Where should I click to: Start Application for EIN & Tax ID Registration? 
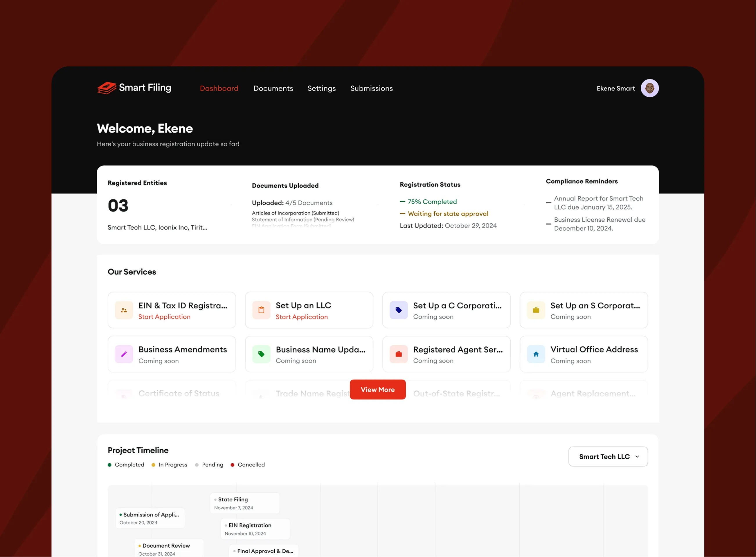pos(164,317)
